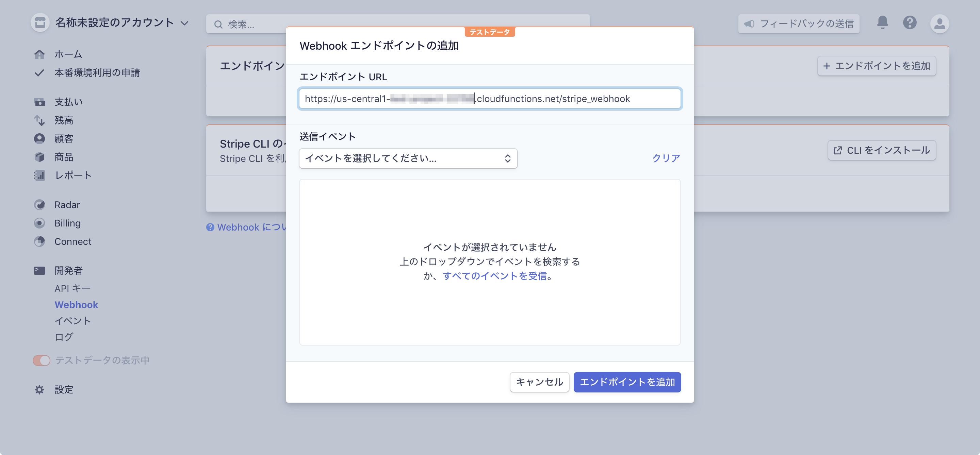Click the Connect icon

coord(39,241)
